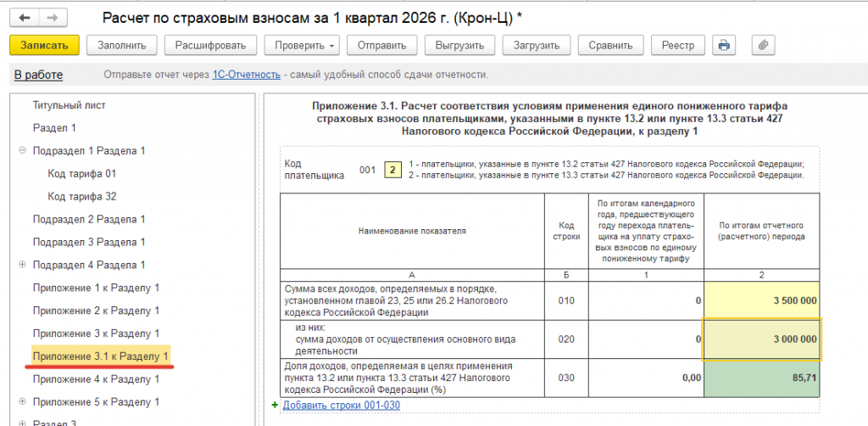Open the 1С-Отчетность link
This screenshot has height=426, width=868.
pyautogui.click(x=247, y=75)
